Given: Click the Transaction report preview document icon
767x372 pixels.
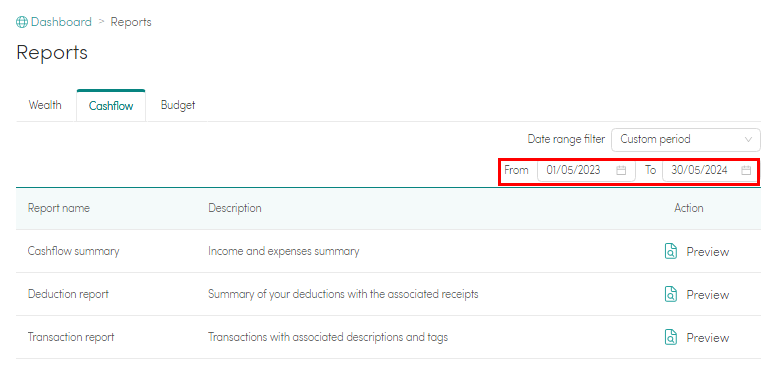Looking at the screenshot, I should 671,337.
